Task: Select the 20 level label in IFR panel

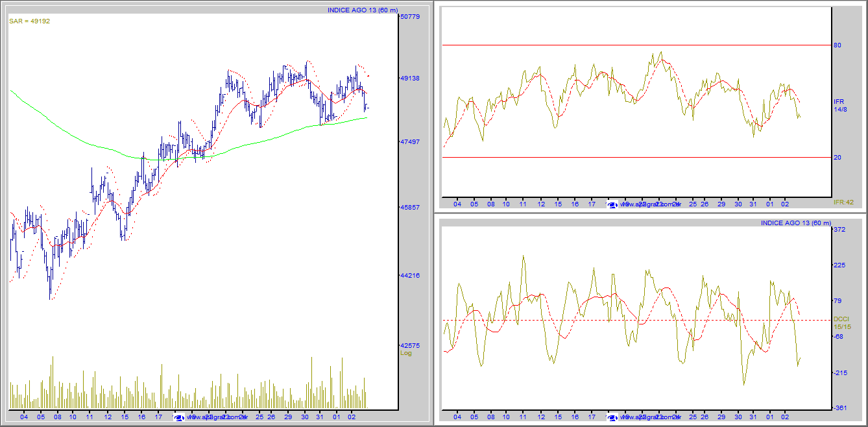Action: tap(838, 158)
